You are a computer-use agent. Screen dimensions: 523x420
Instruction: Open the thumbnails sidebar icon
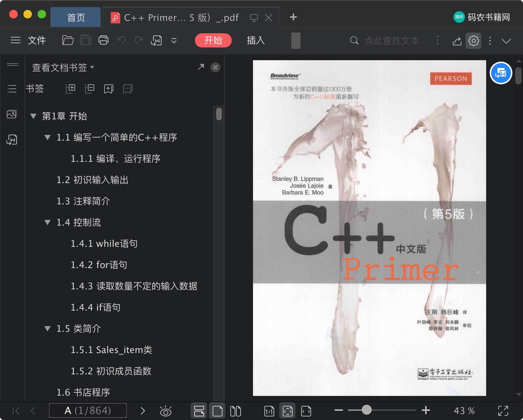12,114
